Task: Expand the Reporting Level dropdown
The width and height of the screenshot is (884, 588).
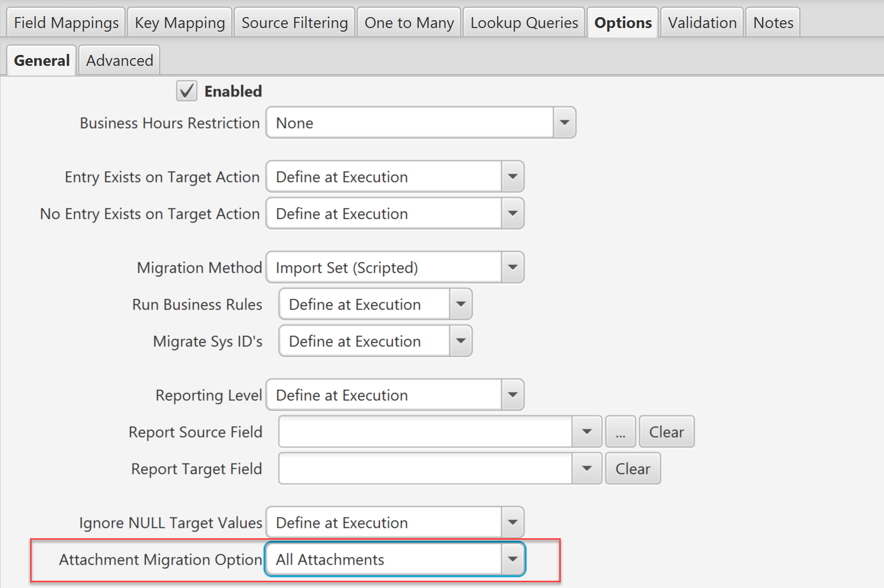Action: 512,395
